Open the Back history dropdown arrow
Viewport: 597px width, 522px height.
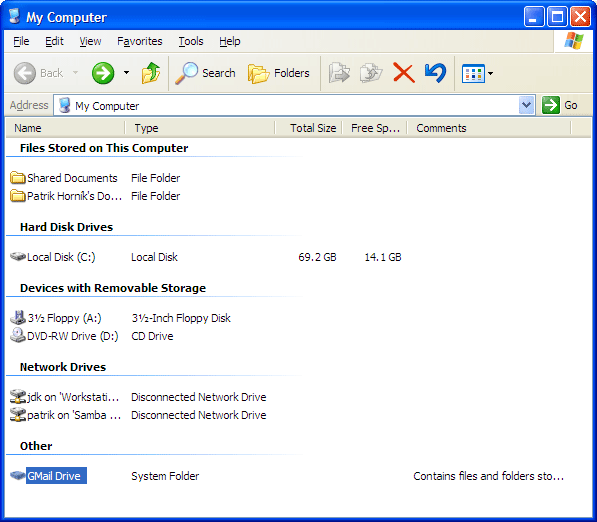(x=75, y=72)
